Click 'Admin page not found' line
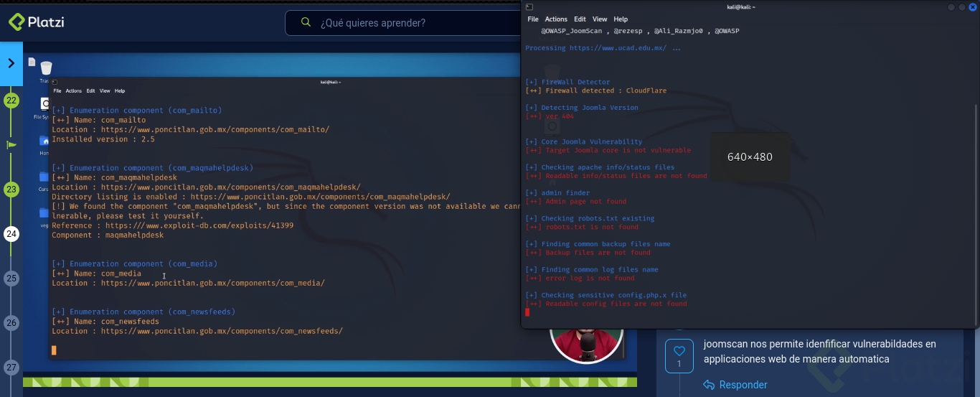 coord(576,202)
